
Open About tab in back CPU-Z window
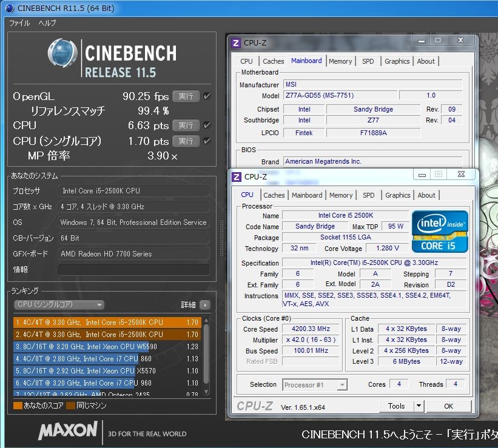pos(426,61)
